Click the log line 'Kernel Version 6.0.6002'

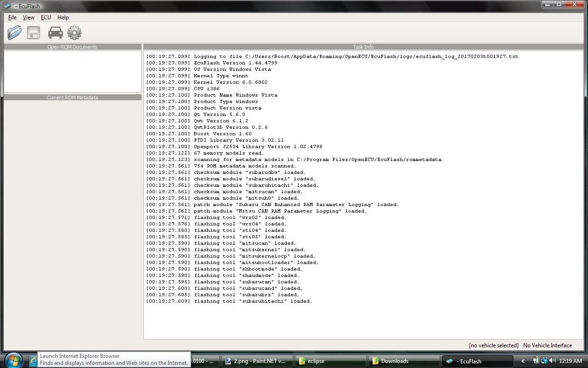pyautogui.click(x=207, y=82)
